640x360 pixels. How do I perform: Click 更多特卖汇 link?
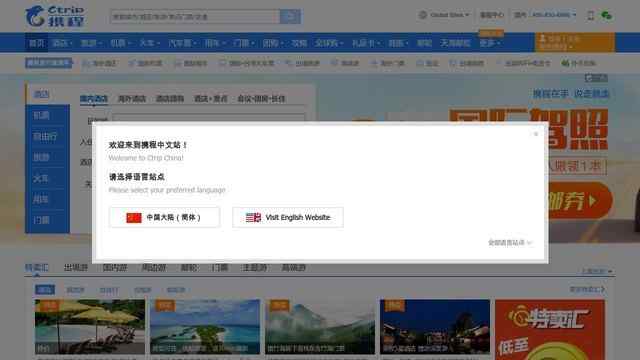click(x=587, y=289)
